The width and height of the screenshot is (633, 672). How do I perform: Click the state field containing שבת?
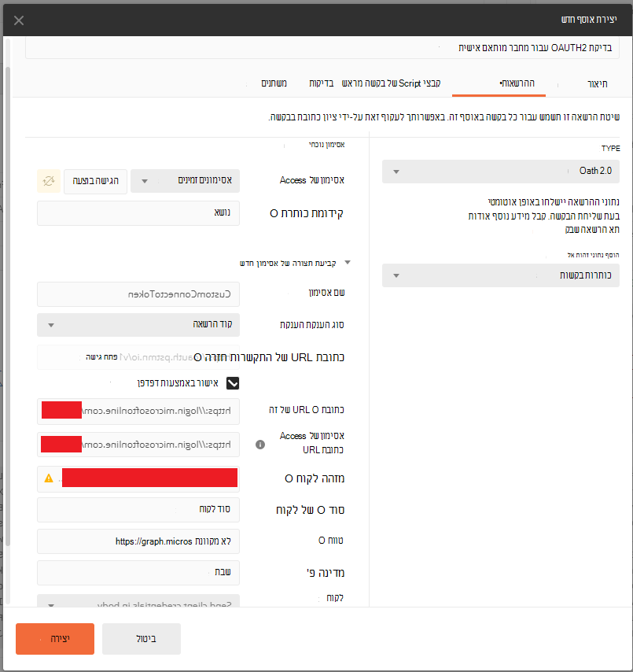(x=138, y=573)
